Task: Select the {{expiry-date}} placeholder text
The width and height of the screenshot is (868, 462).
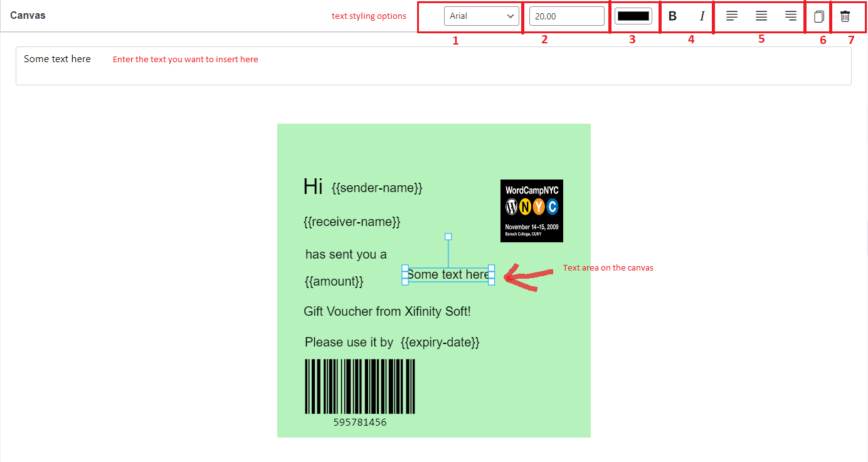Action: point(440,342)
